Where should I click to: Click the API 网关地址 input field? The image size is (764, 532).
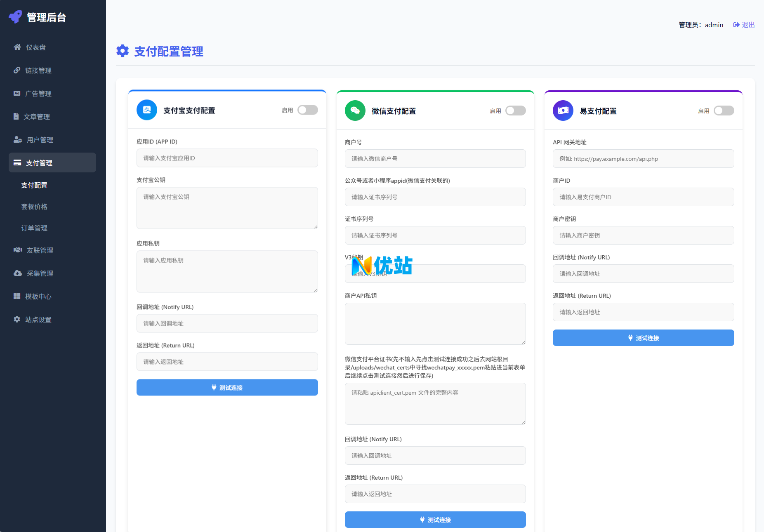tap(643, 159)
